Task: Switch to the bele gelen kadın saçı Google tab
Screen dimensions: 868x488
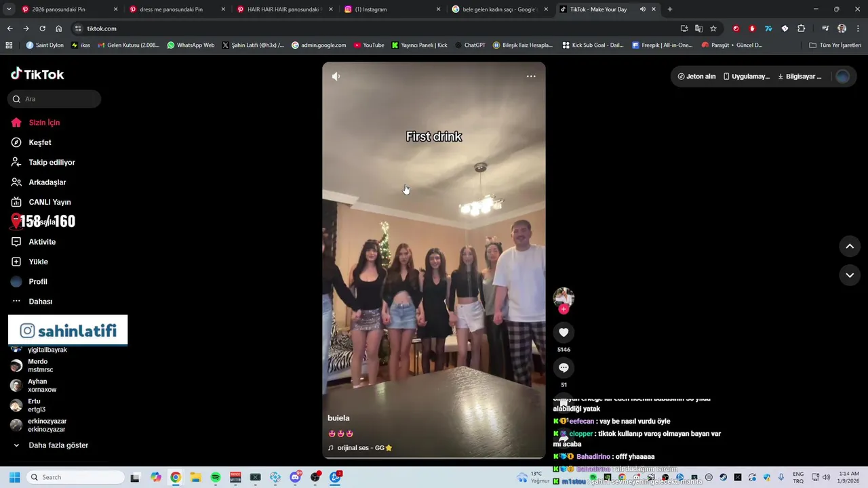Action: [x=500, y=9]
